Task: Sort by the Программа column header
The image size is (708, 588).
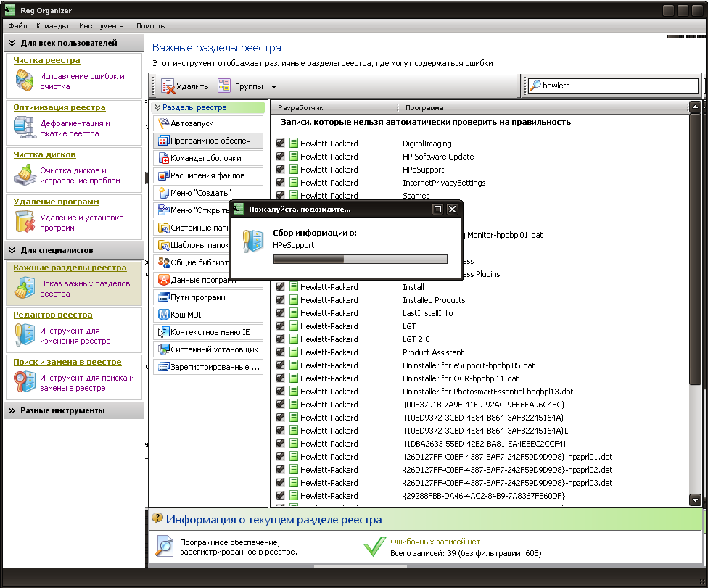Action: pyautogui.click(x=543, y=108)
